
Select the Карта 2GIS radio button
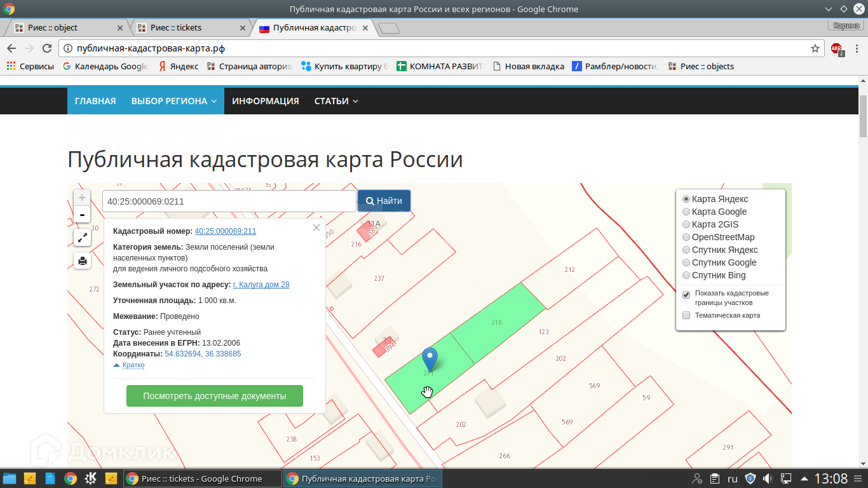686,224
